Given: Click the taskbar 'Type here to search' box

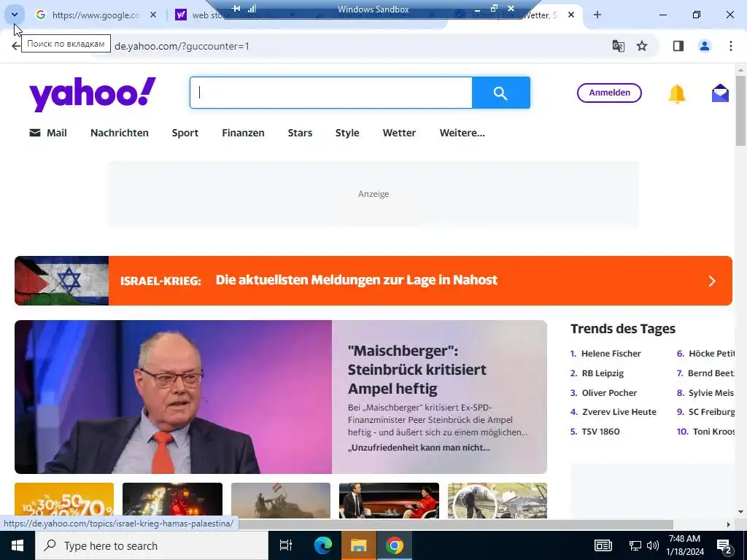Looking at the screenshot, I should pyautogui.click(x=152, y=545).
